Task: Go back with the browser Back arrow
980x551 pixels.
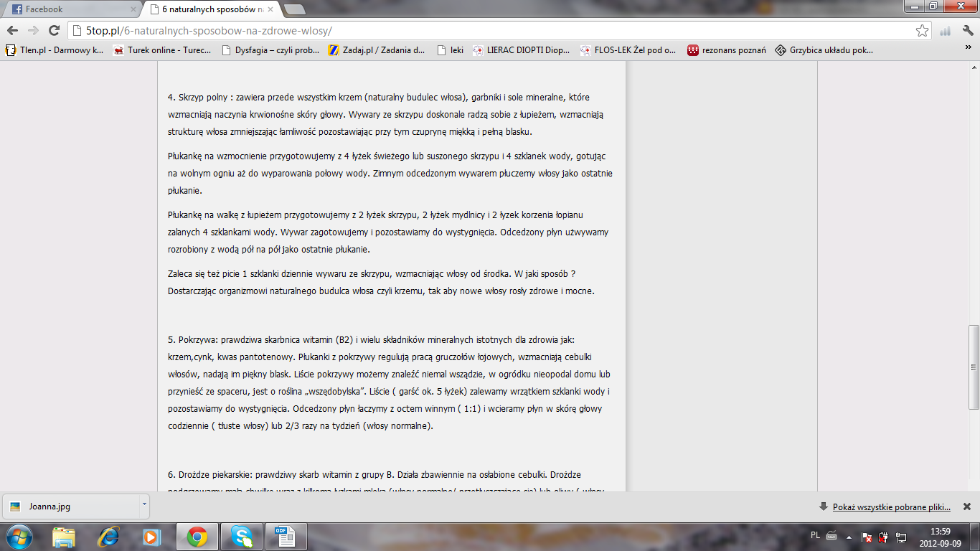Action: (x=12, y=31)
